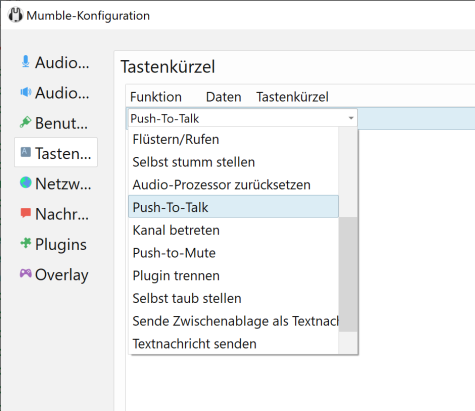Choose Flüstern/Rufen from the list
This screenshot has width=475, height=411.
pyautogui.click(x=233, y=139)
